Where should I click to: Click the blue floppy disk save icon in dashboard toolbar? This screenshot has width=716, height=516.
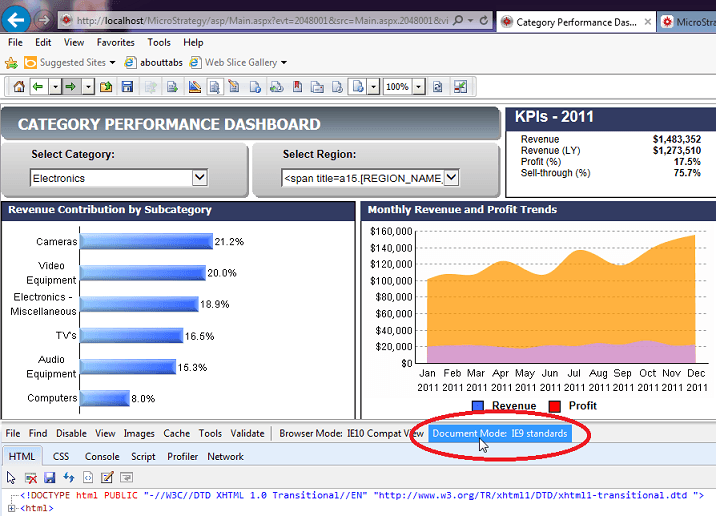pos(127,87)
